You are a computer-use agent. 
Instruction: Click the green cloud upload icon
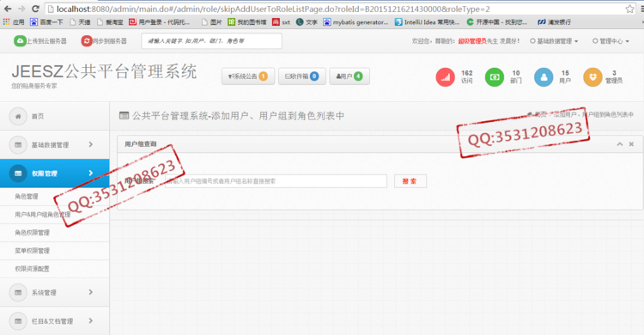[x=20, y=40]
